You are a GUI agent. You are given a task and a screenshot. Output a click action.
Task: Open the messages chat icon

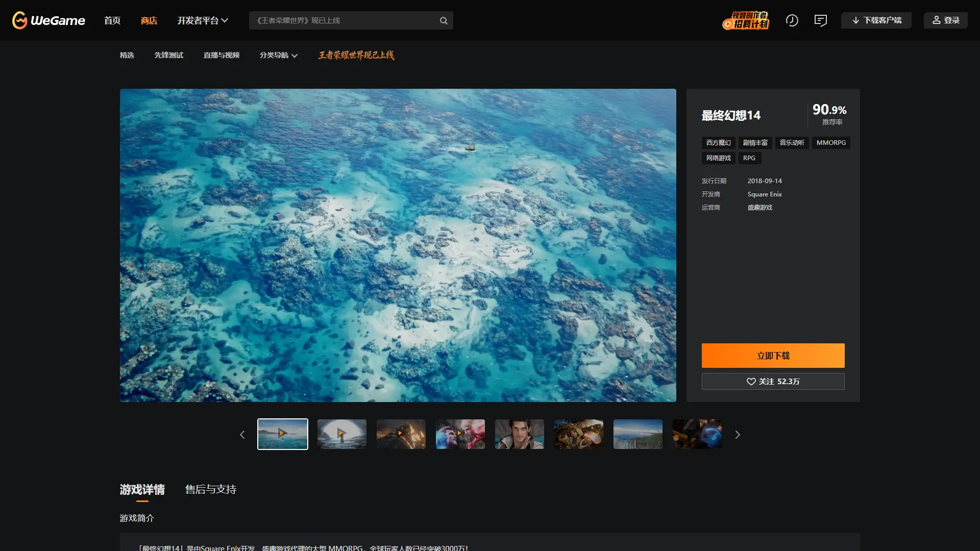(x=820, y=20)
